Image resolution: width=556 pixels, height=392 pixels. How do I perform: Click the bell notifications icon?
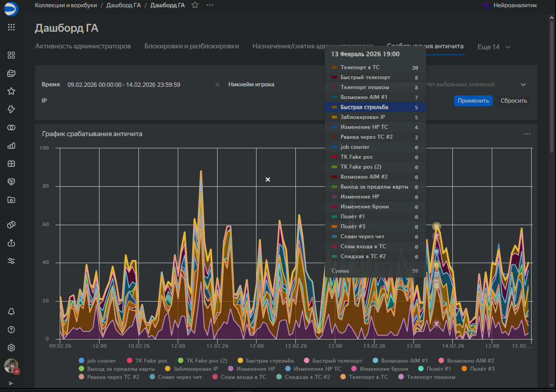(x=11, y=312)
